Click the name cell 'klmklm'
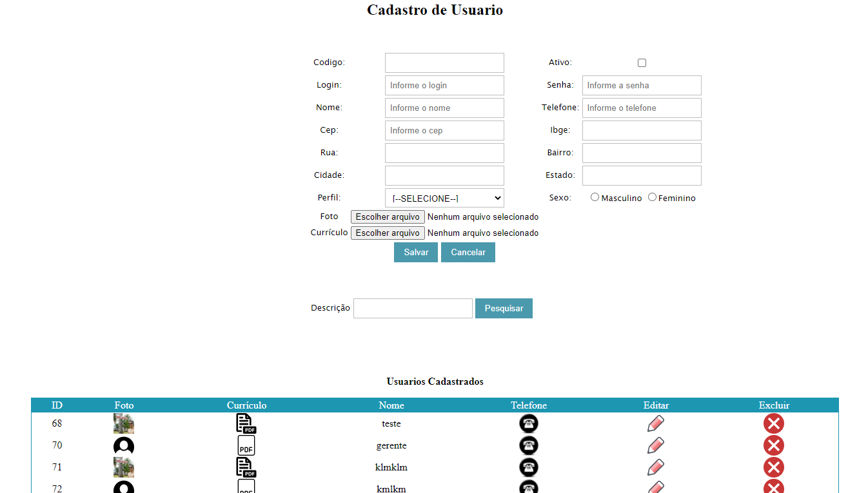 coord(391,467)
